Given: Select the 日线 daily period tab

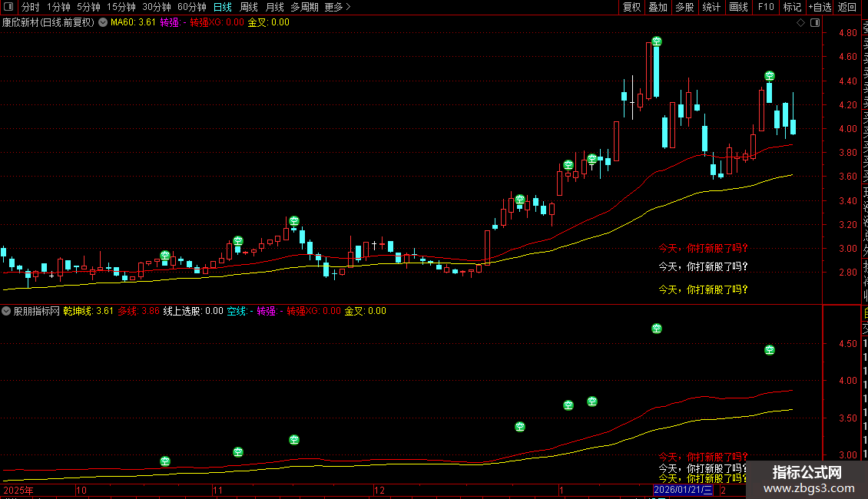Looking at the screenshot, I should 223,7.
